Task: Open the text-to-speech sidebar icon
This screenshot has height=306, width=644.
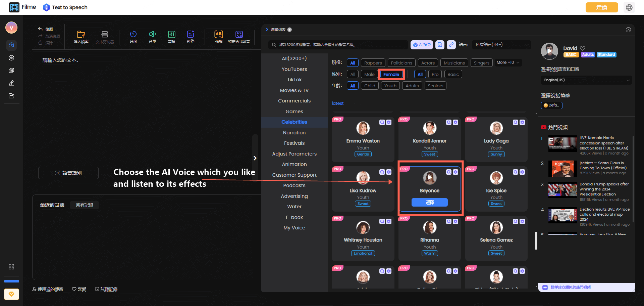Action: [x=11, y=45]
